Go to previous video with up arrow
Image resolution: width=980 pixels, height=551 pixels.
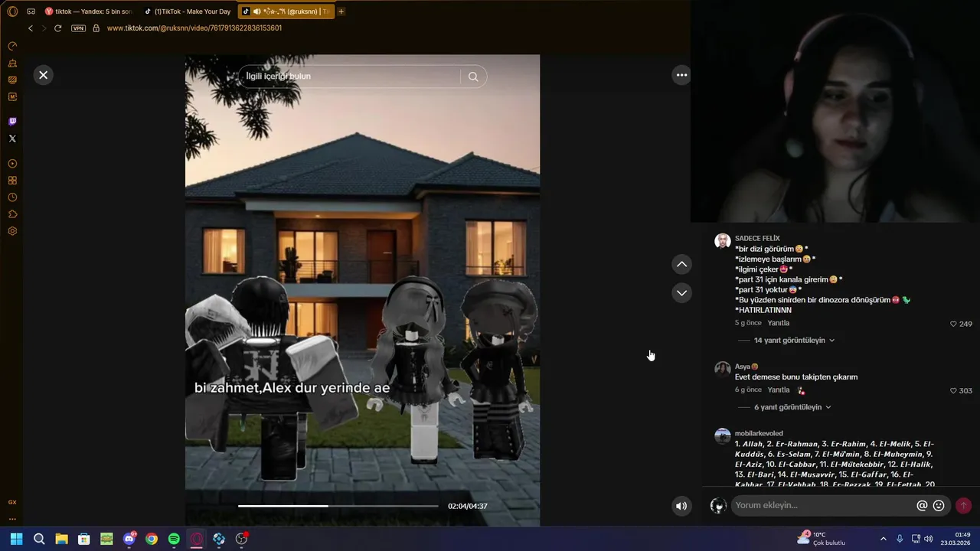[x=681, y=265]
